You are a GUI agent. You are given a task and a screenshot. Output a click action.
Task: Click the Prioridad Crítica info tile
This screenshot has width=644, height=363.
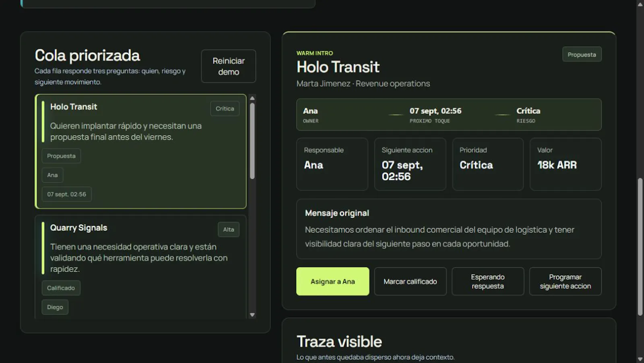pyautogui.click(x=488, y=164)
